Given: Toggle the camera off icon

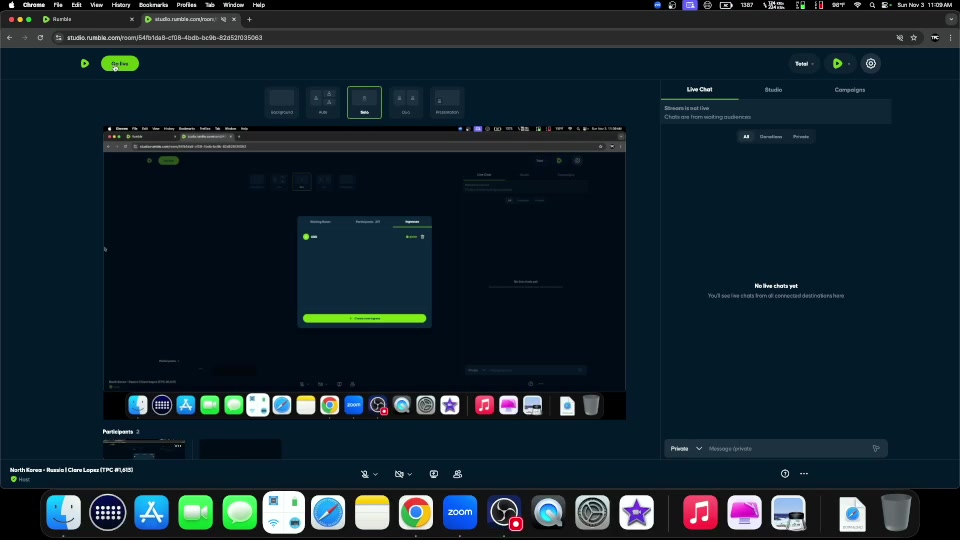Looking at the screenshot, I should 399,474.
